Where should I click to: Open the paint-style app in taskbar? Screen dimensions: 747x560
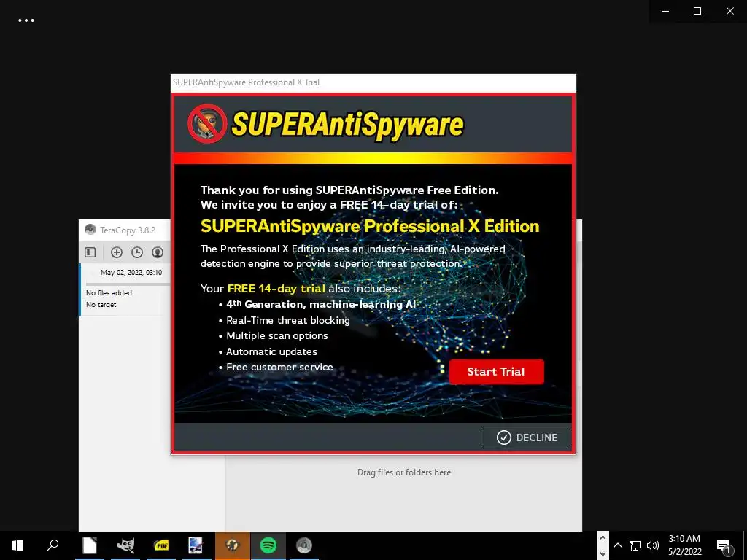[x=196, y=545]
